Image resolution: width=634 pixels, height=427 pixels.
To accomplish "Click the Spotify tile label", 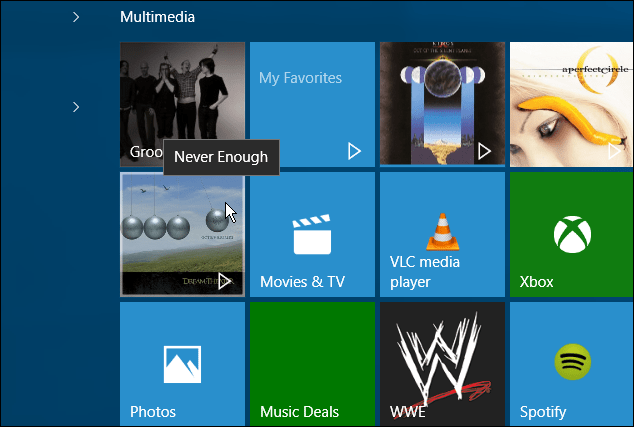I will tap(543, 412).
